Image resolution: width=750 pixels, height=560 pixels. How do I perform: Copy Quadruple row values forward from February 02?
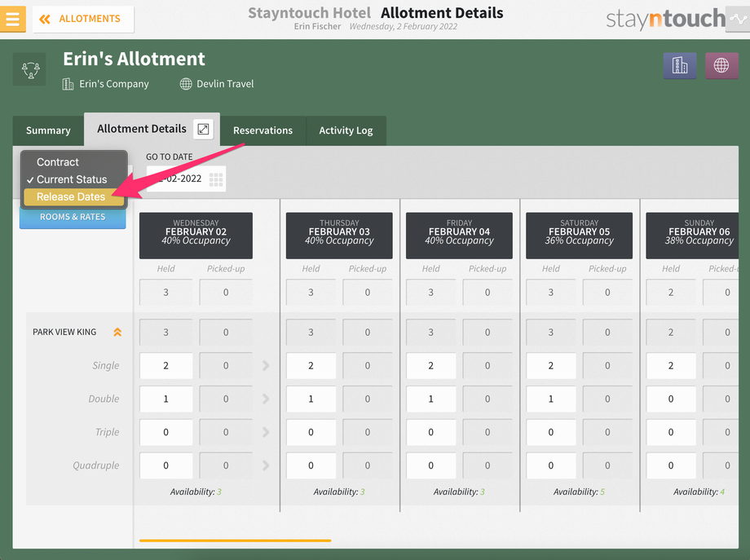click(x=266, y=465)
